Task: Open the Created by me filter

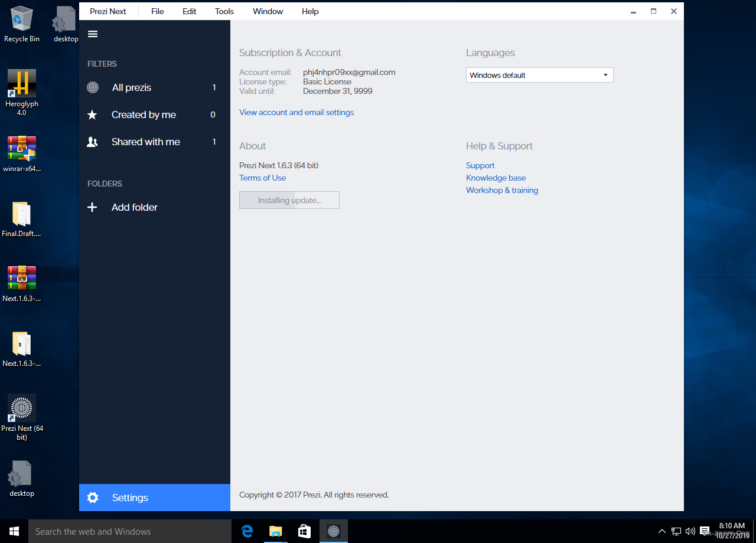Action: pyautogui.click(x=154, y=115)
